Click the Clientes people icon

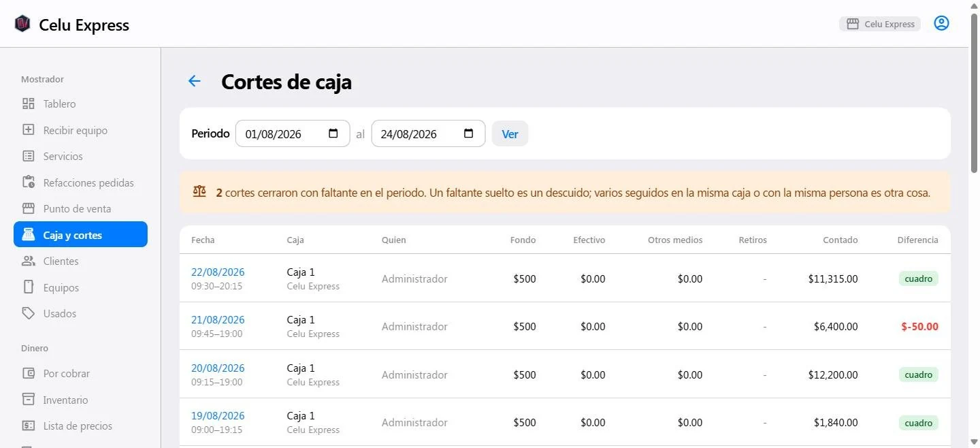coord(29,261)
